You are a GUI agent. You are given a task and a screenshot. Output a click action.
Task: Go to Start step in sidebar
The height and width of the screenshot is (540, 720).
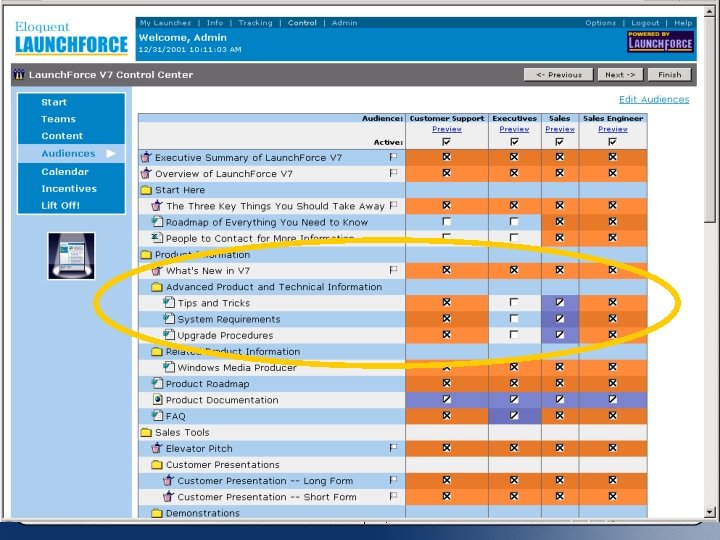54,102
